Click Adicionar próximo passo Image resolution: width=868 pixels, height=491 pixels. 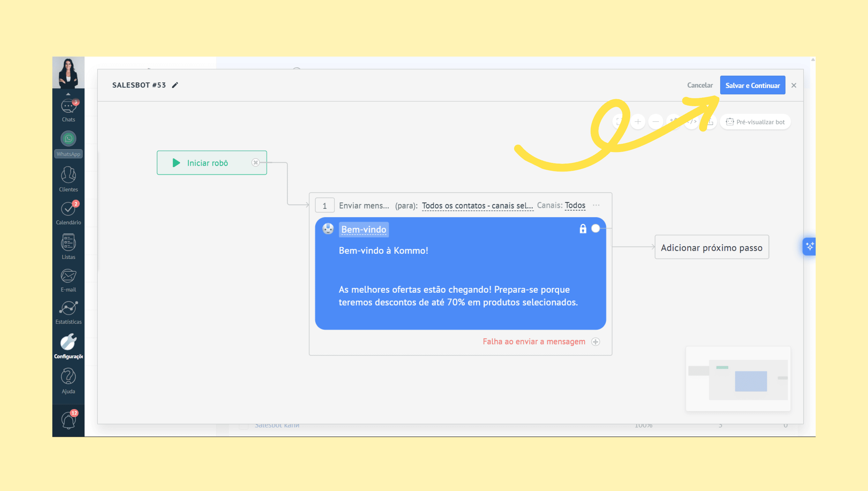point(711,247)
